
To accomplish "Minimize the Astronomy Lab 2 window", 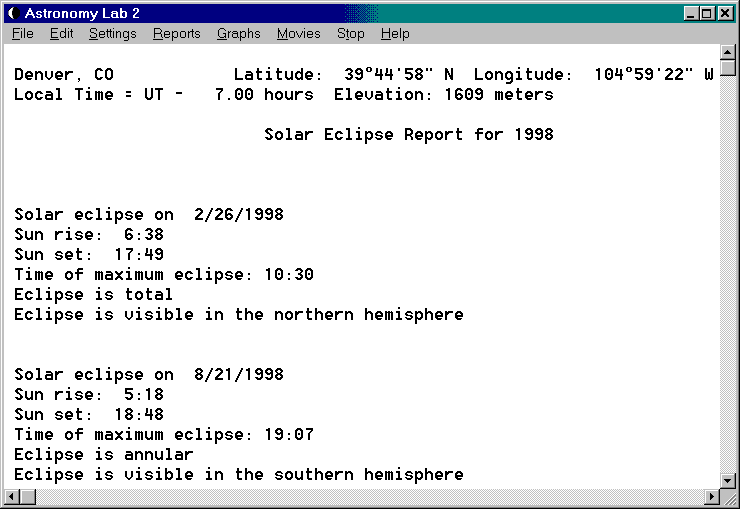I will (x=691, y=13).
